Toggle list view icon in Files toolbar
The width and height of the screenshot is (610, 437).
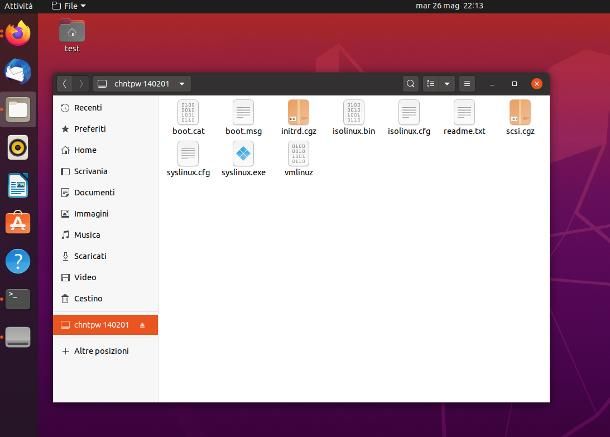tap(431, 84)
